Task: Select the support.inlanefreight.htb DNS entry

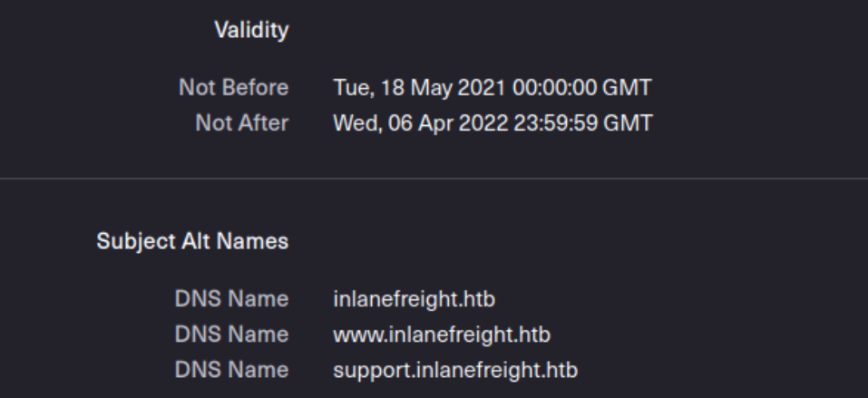Action: [455, 370]
